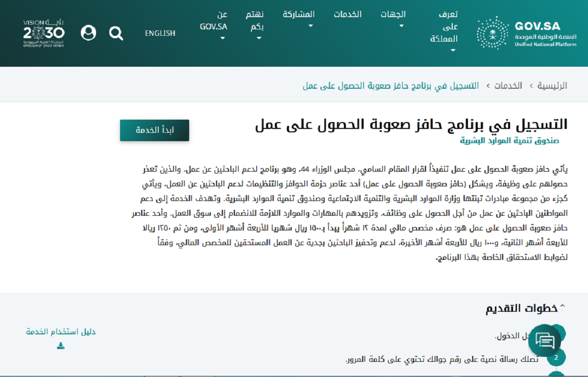Collapse the خطوات التقديم section
This screenshot has width=588, height=377.
[x=525, y=309]
